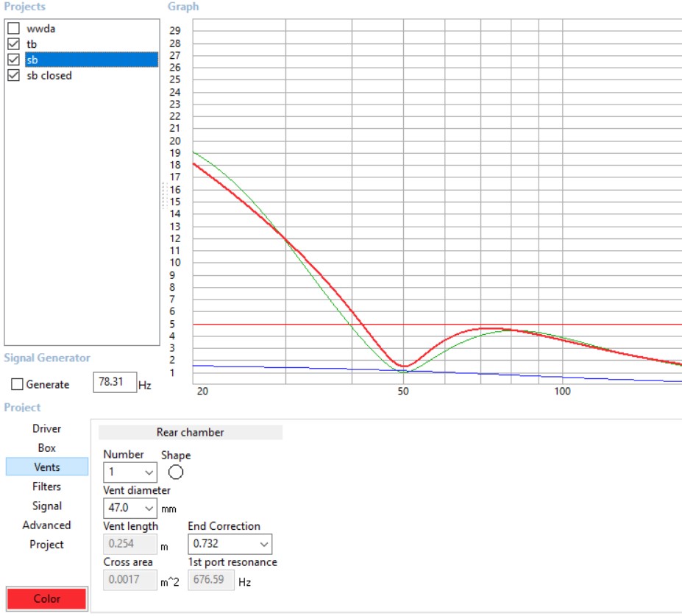This screenshot has height=616, width=682.
Task: Open the End Correction dropdown
Action: click(230, 544)
